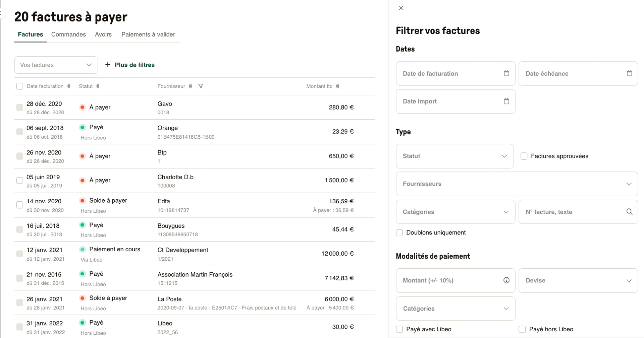
Task: Enable the Factures approuvées checkbox
Action: [x=524, y=156]
